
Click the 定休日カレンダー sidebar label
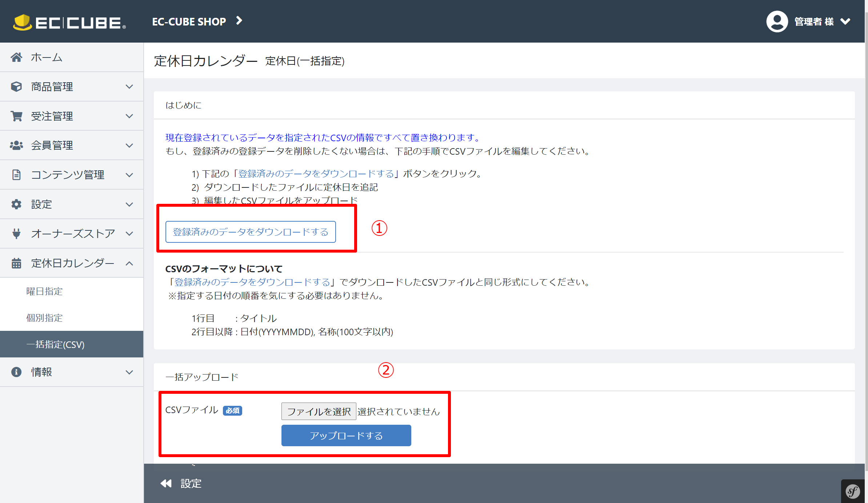coord(73,263)
